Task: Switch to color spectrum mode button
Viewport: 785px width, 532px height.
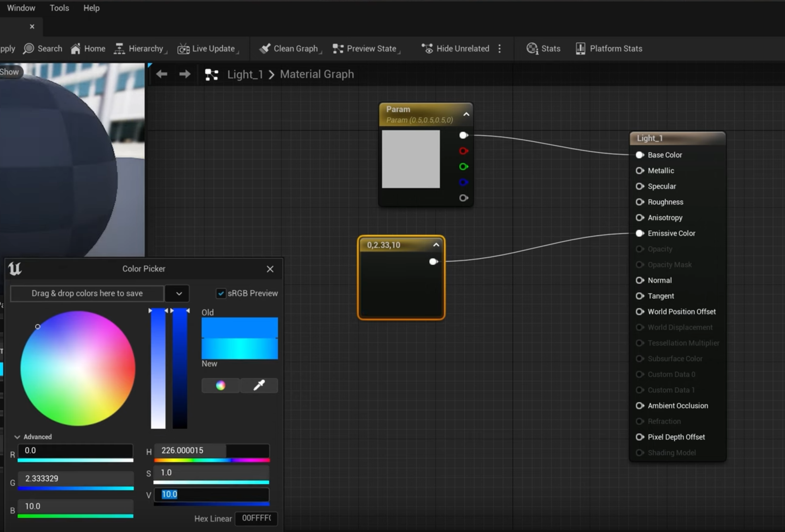Action: click(221, 385)
